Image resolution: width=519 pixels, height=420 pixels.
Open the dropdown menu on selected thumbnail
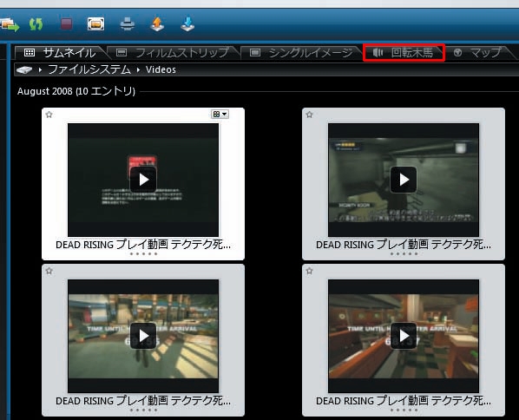220,115
